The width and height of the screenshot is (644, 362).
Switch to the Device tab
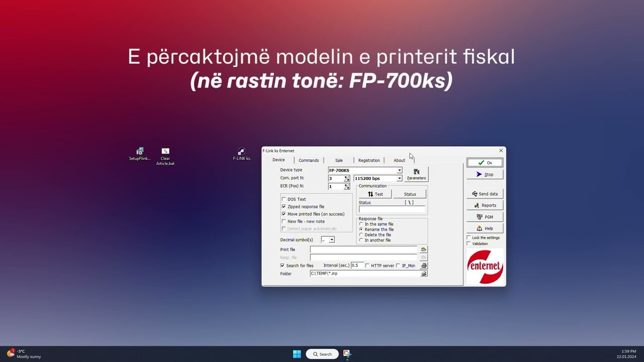279,160
